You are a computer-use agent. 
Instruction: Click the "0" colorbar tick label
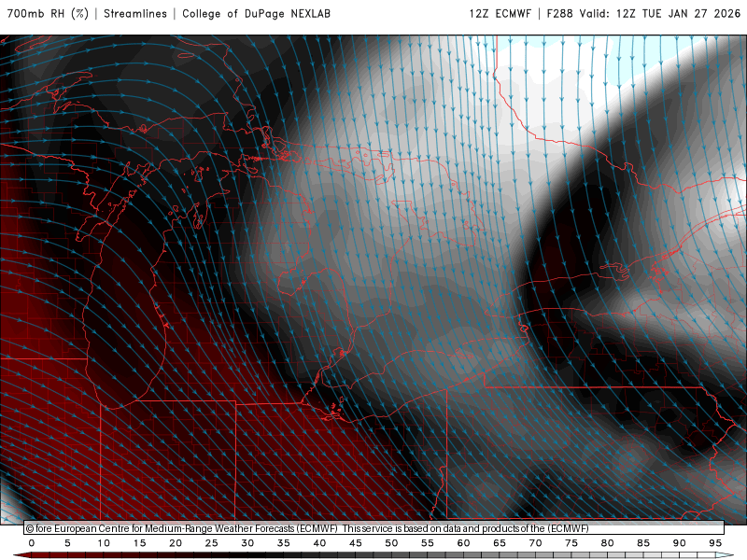32,543
